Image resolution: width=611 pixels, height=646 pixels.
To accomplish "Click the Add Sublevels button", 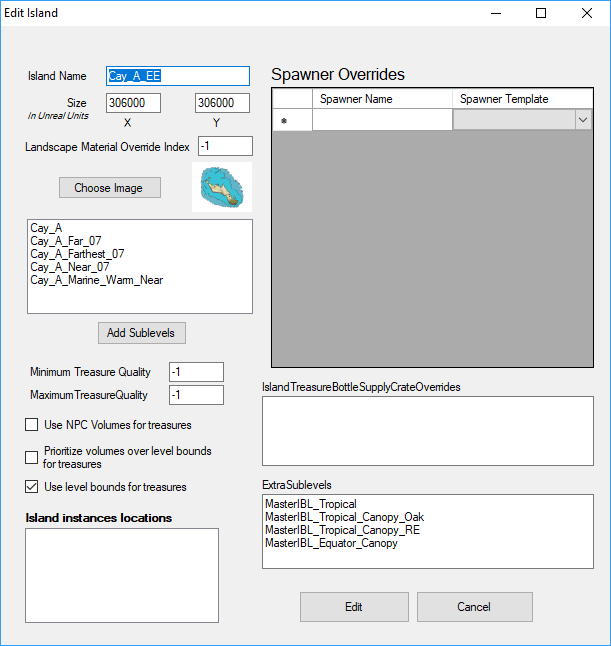I will click(142, 333).
